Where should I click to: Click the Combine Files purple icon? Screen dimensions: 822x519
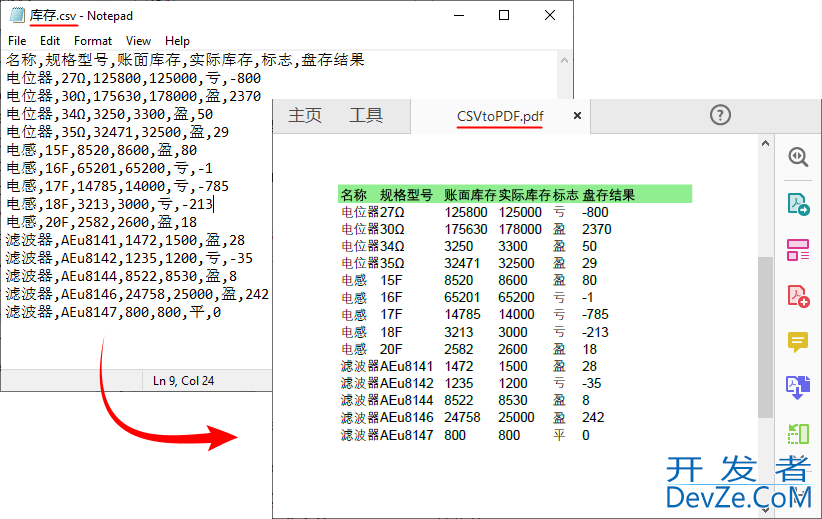click(x=798, y=388)
